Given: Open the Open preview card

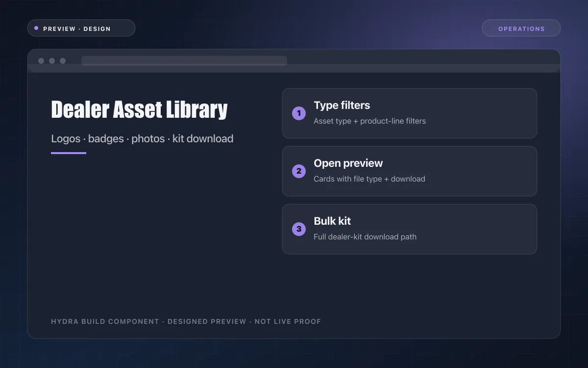Looking at the screenshot, I should pos(410,171).
